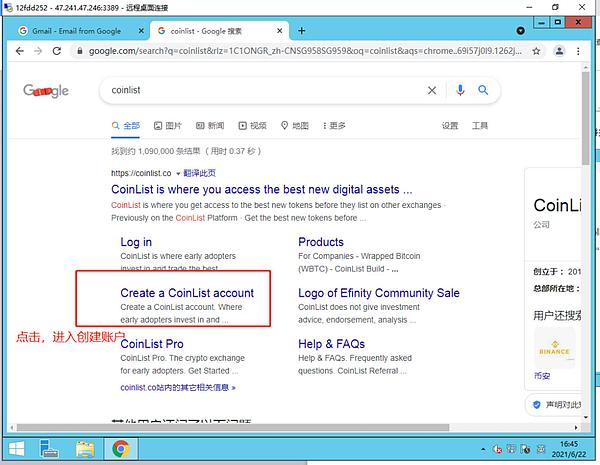Click the blue search magnifier icon
600x465 pixels.
pos(483,90)
